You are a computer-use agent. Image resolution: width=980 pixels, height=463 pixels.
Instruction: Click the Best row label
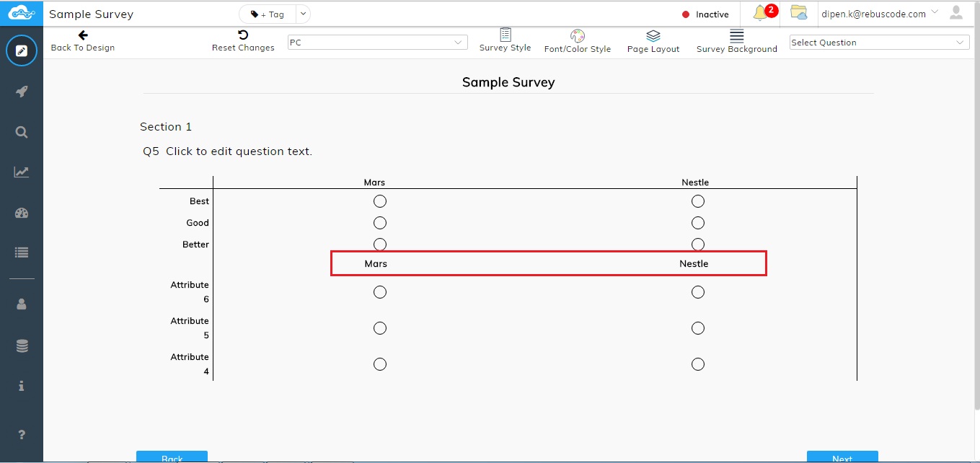[199, 201]
